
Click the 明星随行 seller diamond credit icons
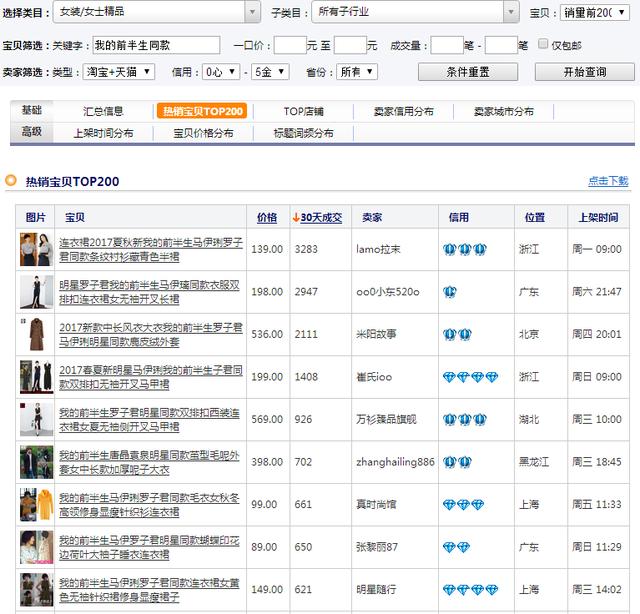(470, 590)
